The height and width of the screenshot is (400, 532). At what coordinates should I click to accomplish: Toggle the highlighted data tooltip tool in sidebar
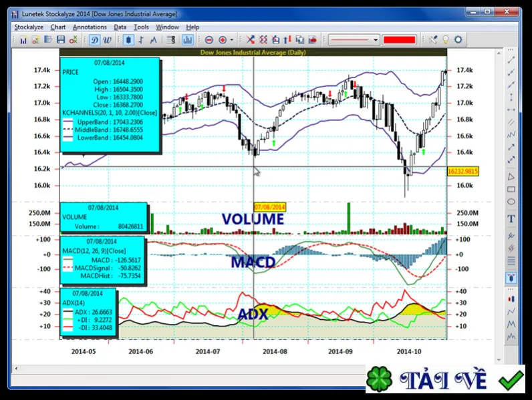[x=511, y=278]
